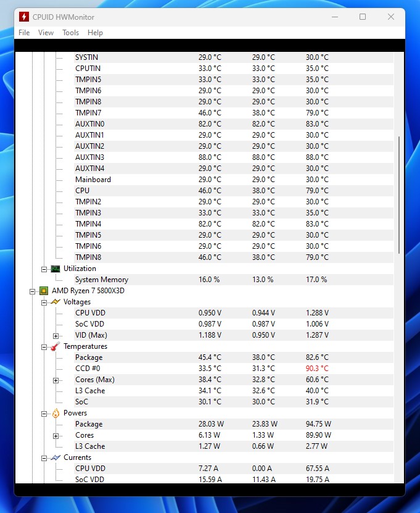
Task: Select the CPU VDD voltage row
Action: coord(234,313)
